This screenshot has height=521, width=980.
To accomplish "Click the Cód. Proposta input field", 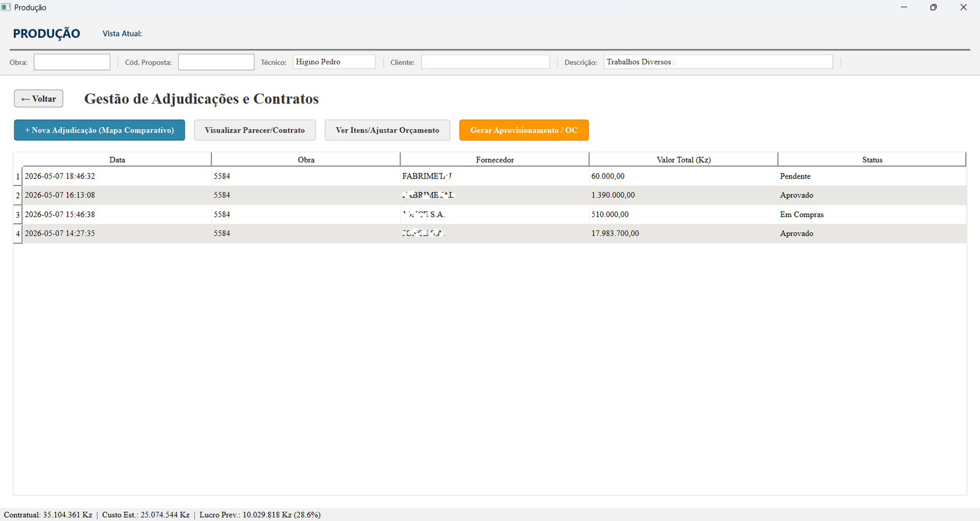I will pos(216,62).
